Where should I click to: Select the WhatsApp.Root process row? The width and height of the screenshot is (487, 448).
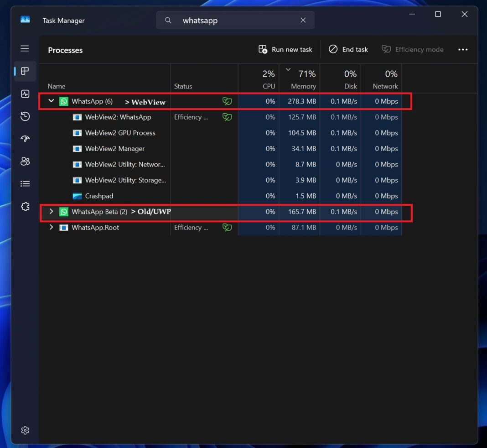point(96,227)
